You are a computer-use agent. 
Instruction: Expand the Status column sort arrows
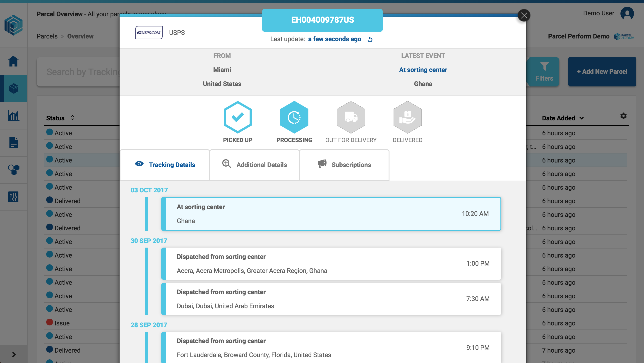tap(72, 118)
